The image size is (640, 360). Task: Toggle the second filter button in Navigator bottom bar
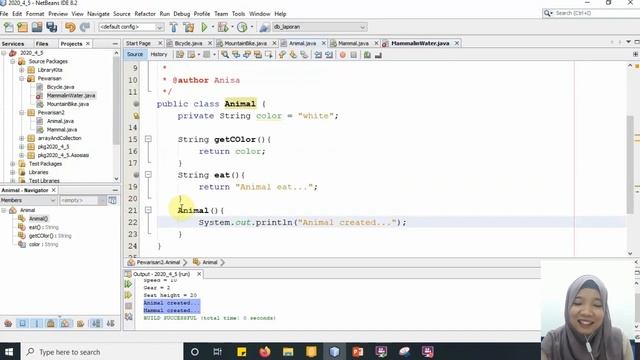[22, 324]
